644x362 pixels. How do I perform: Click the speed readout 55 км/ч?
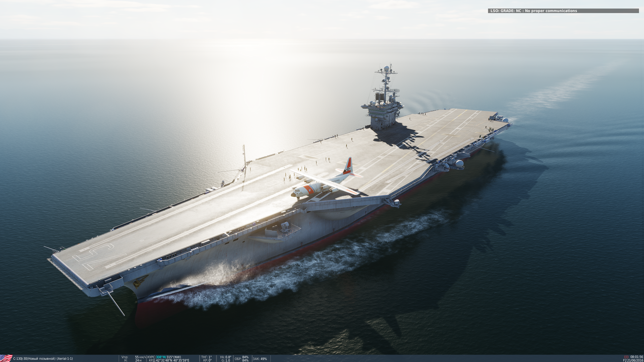pos(140,357)
